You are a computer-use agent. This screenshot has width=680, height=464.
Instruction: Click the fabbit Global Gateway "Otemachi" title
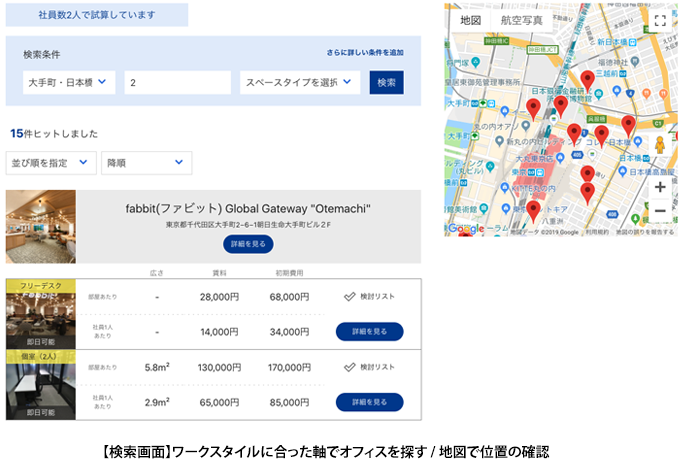(x=248, y=209)
